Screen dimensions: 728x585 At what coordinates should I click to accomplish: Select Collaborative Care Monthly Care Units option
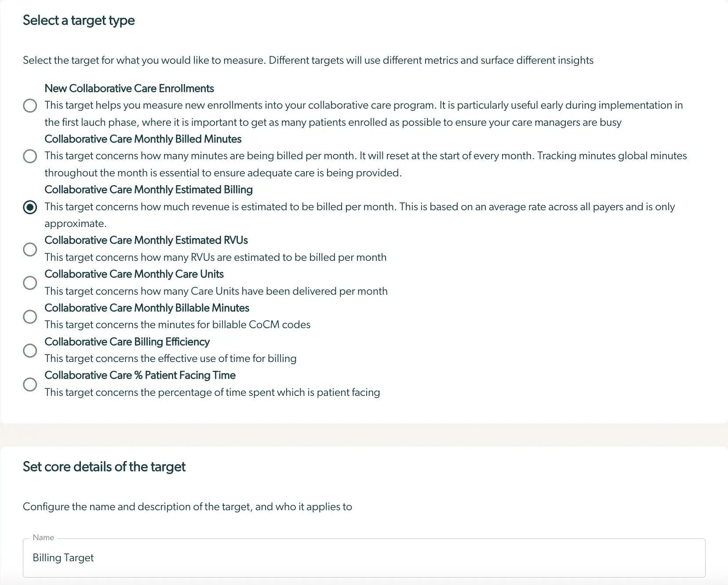(x=30, y=283)
